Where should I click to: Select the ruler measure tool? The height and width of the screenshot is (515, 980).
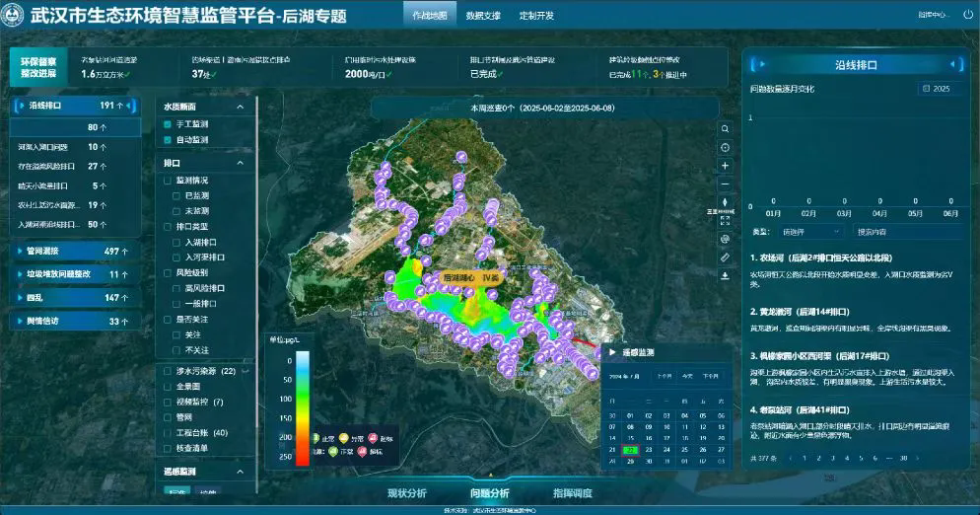click(x=725, y=257)
